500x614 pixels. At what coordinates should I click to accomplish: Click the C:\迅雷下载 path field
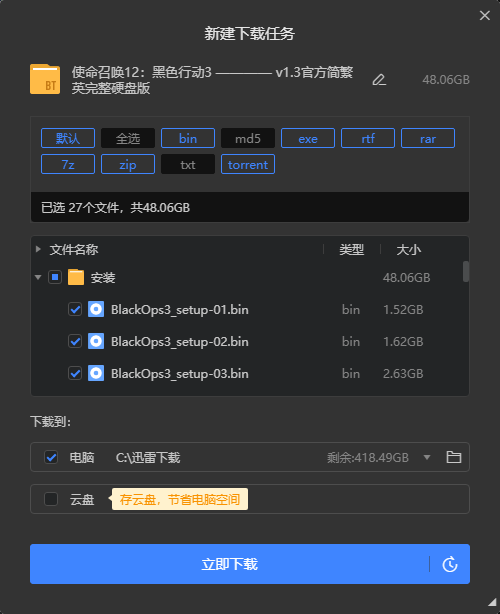click(x=148, y=457)
